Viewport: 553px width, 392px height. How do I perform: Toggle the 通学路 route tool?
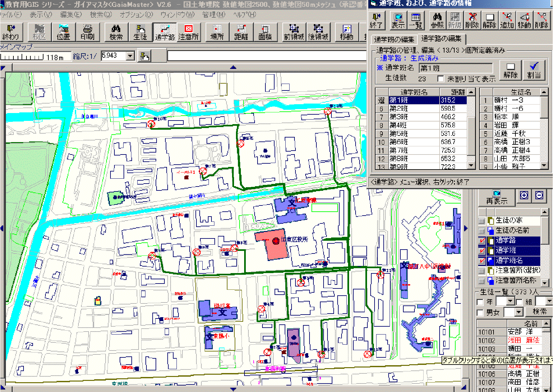165,32
